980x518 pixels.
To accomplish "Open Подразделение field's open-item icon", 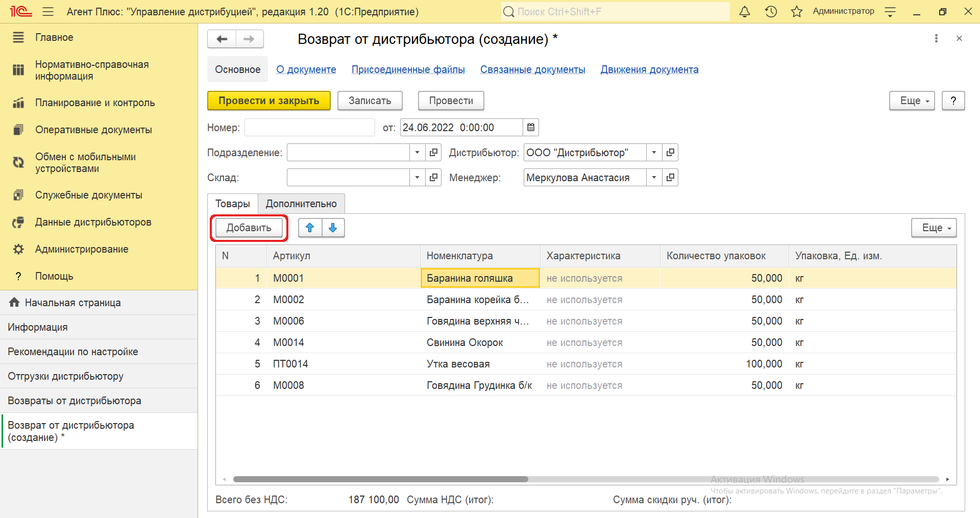I will 433,153.
